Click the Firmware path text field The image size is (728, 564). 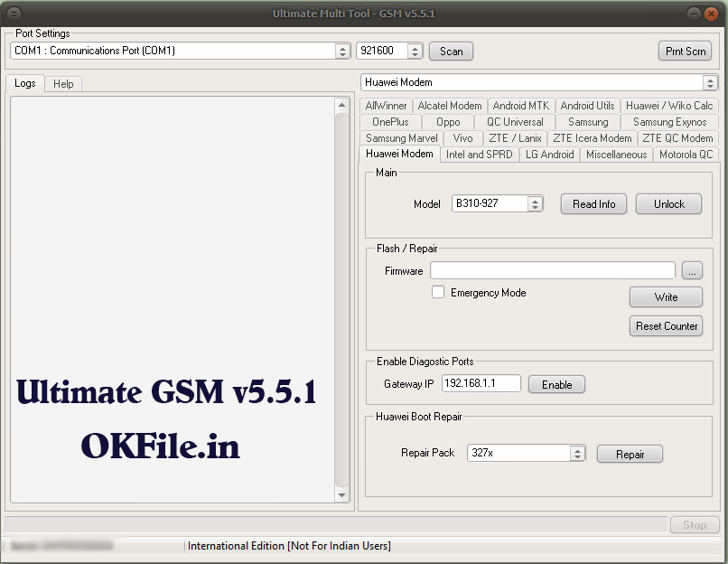(552, 271)
